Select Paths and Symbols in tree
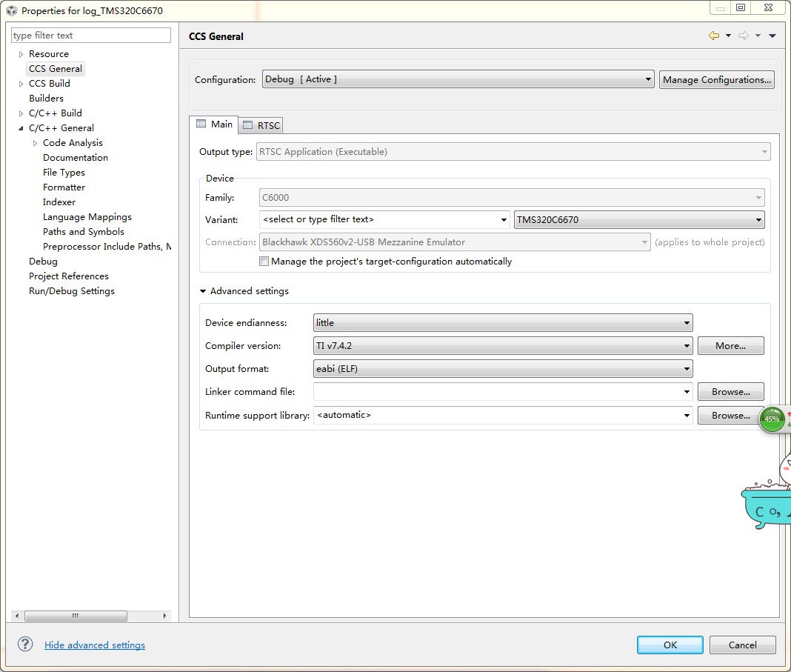The height and width of the screenshot is (672, 791). click(83, 232)
